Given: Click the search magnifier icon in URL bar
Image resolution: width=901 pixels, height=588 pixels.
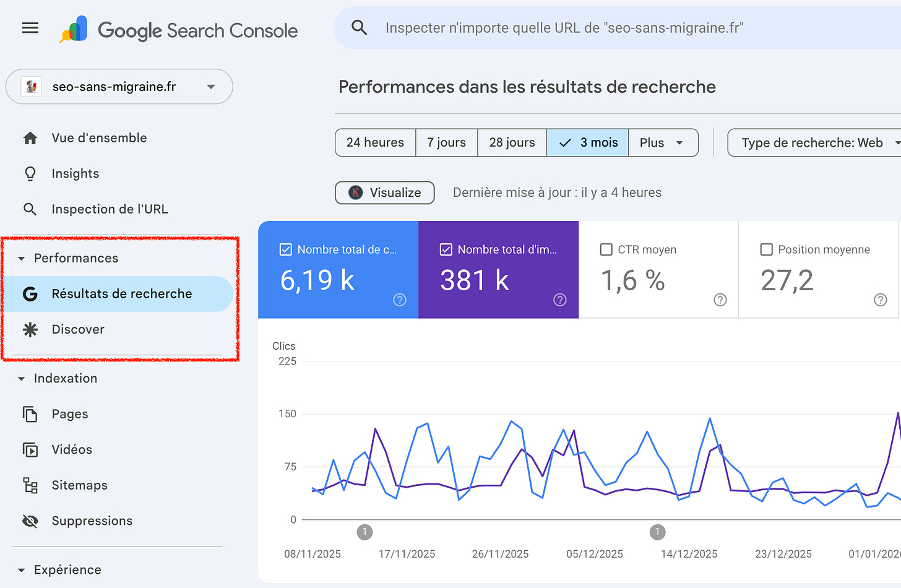Looking at the screenshot, I should [360, 28].
